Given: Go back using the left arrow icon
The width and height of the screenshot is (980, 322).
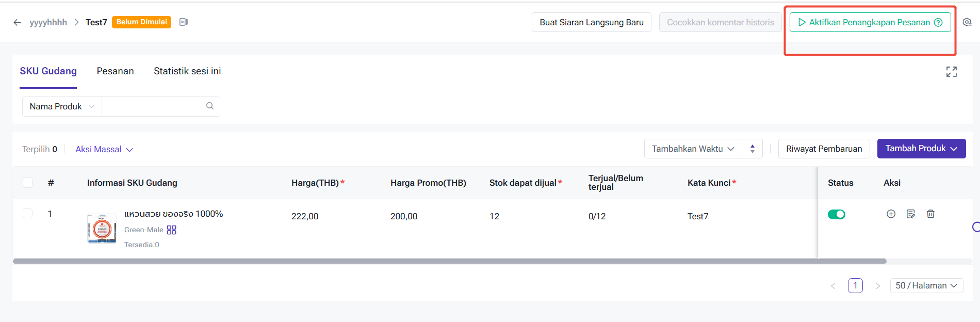Looking at the screenshot, I should (x=17, y=22).
